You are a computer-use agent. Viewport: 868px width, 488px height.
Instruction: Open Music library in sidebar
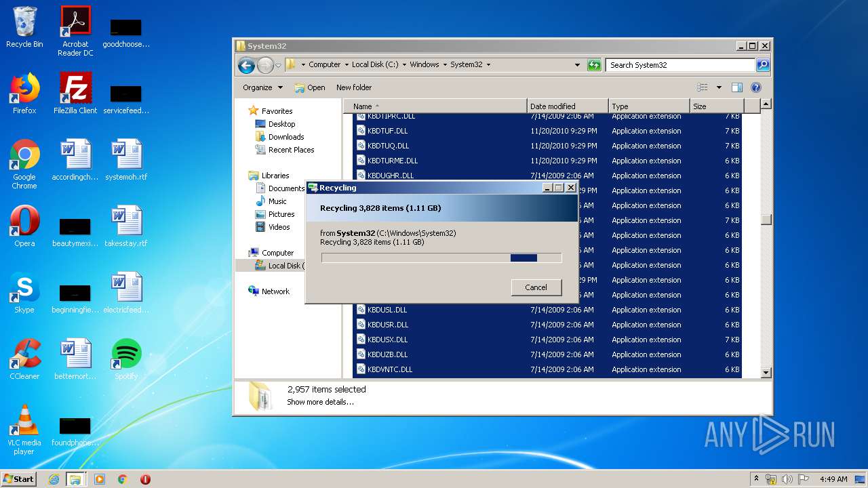277,201
